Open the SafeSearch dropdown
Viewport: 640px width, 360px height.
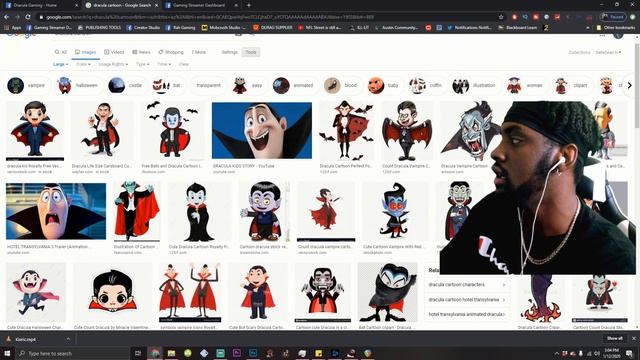coord(608,53)
